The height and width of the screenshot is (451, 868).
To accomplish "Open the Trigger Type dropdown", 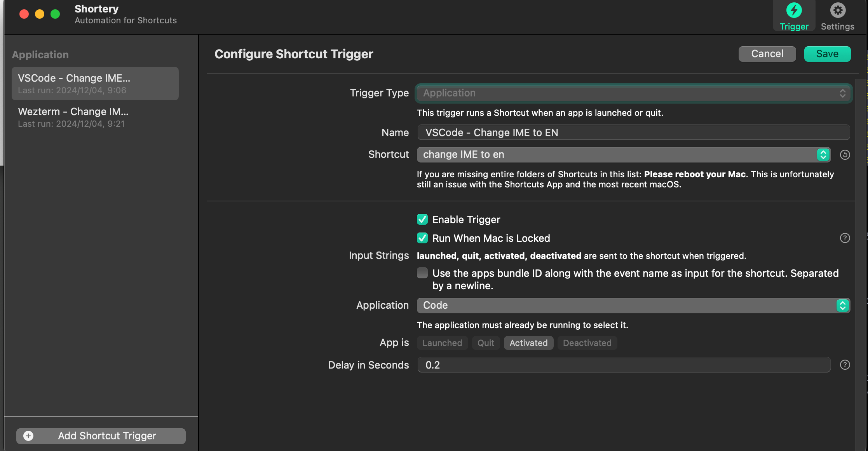I will pyautogui.click(x=634, y=93).
